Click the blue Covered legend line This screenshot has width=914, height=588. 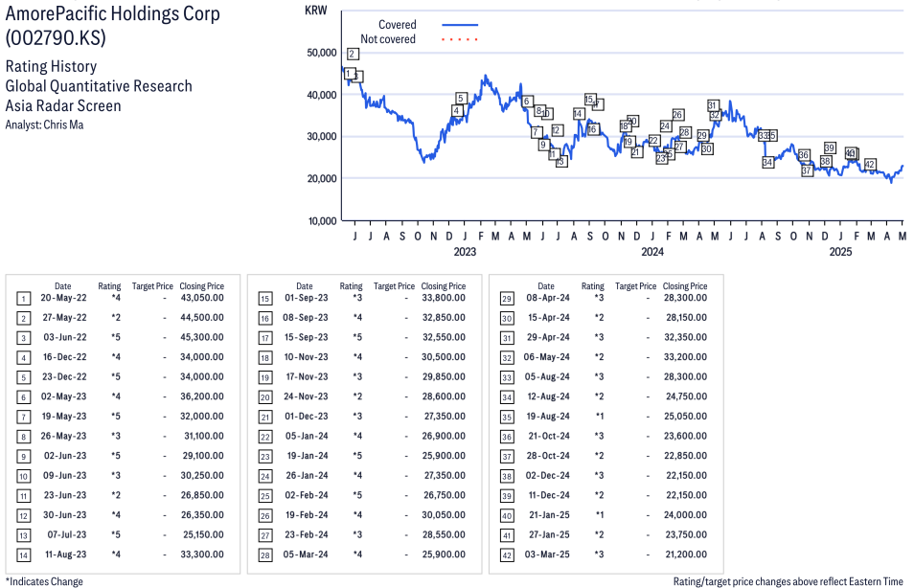pos(460,25)
